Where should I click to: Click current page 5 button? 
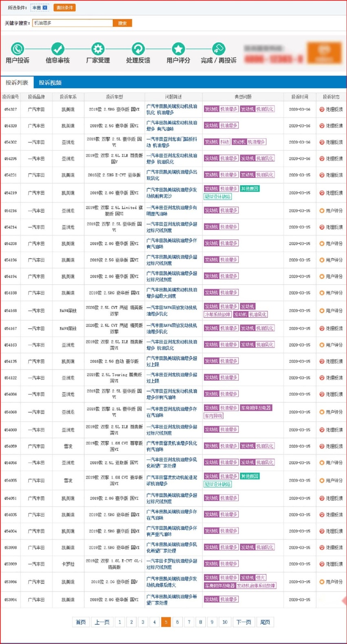[x=166, y=622]
